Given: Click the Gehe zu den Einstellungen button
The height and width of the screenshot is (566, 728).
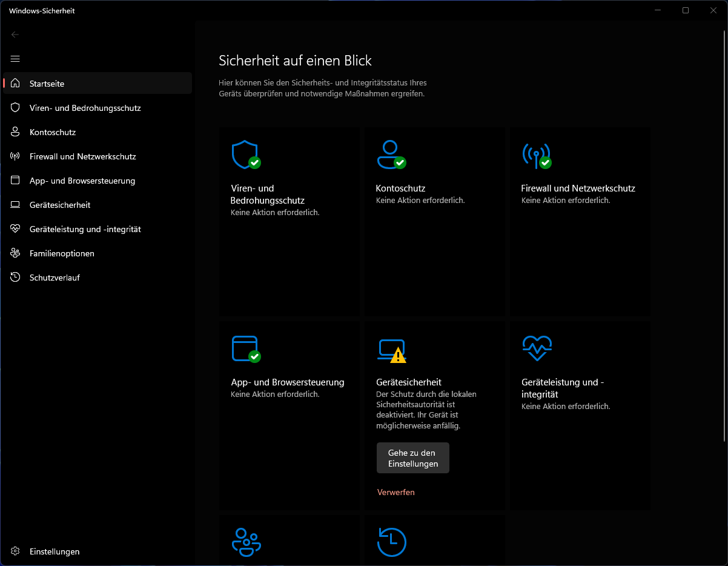Looking at the screenshot, I should (x=412, y=458).
